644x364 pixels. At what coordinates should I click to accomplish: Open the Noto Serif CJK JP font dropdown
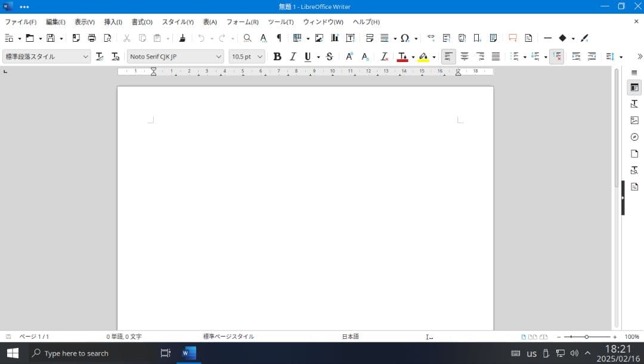pyautogui.click(x=219, y=57)
